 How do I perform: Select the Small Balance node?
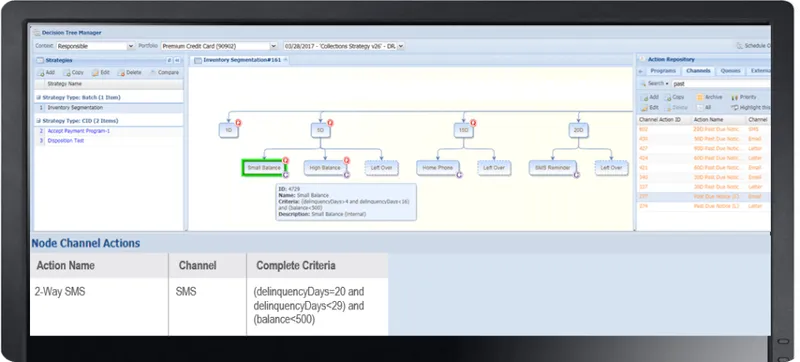[x=264, y=168]
